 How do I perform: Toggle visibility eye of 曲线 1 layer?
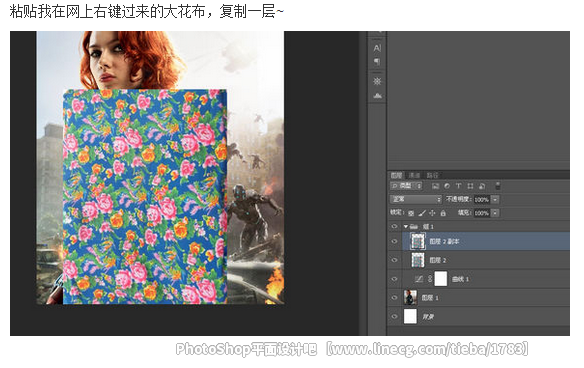[x=394, y=279]
